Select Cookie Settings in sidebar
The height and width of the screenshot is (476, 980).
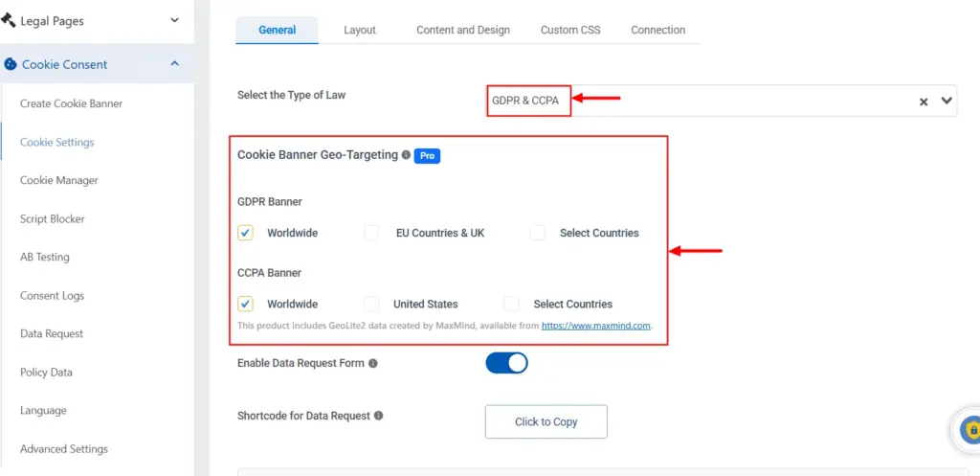point(56,142)
